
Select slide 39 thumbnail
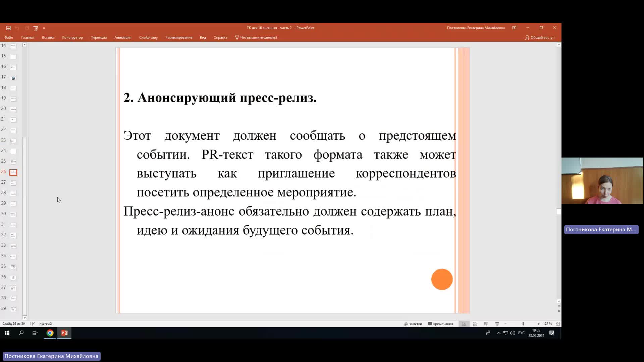13,309
